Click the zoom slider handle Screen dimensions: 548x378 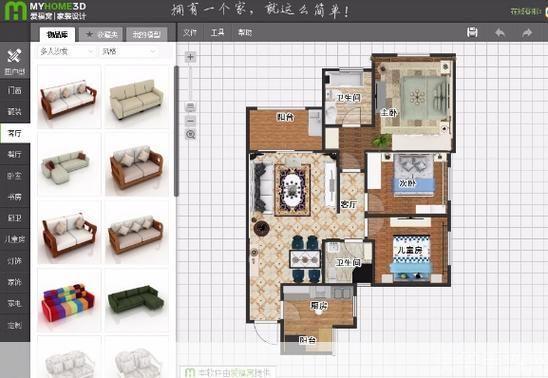190,106
